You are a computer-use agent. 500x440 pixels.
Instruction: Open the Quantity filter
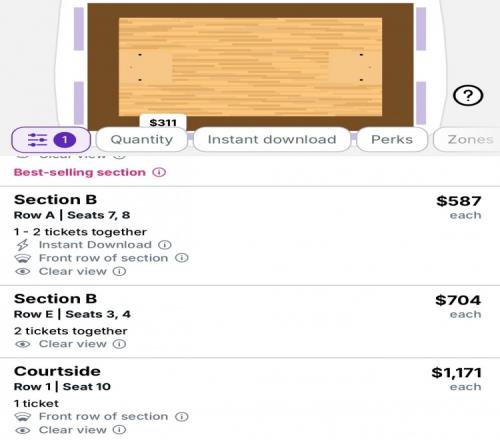pos(142,139)
